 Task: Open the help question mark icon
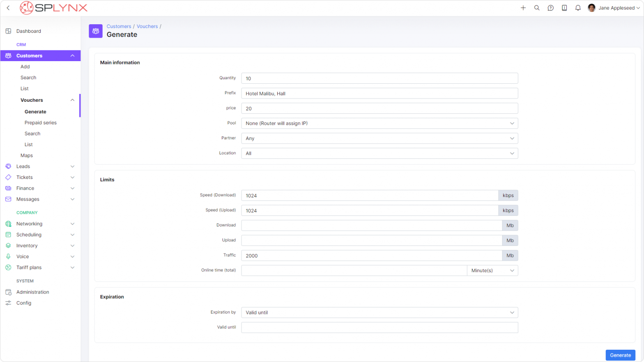[x=551, y=8]
